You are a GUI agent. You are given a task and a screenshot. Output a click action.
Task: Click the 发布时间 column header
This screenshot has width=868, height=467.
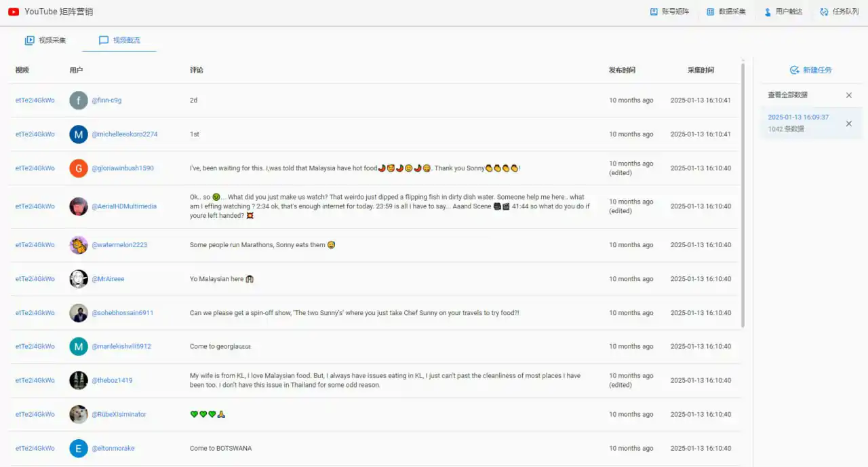coord(622,71)
